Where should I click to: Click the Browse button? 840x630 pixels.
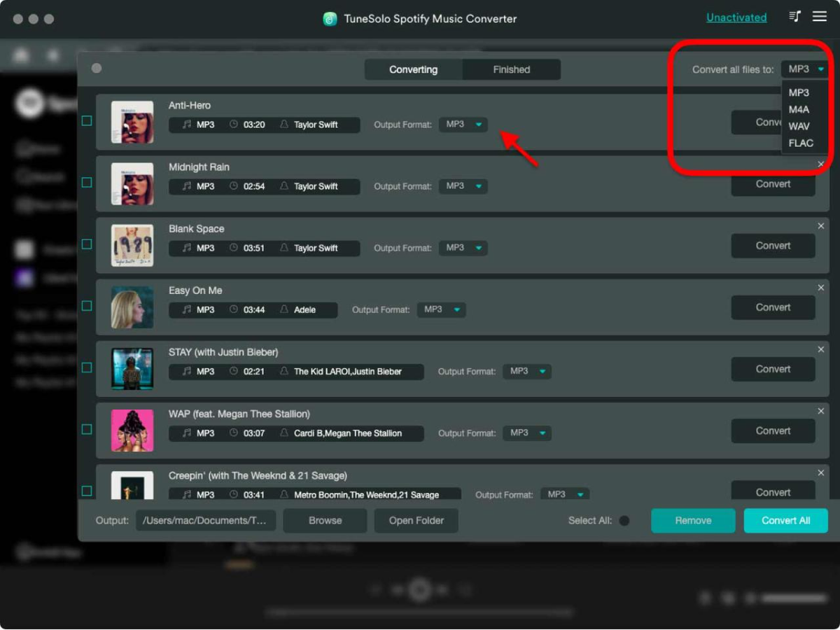[x=325, y=521]
